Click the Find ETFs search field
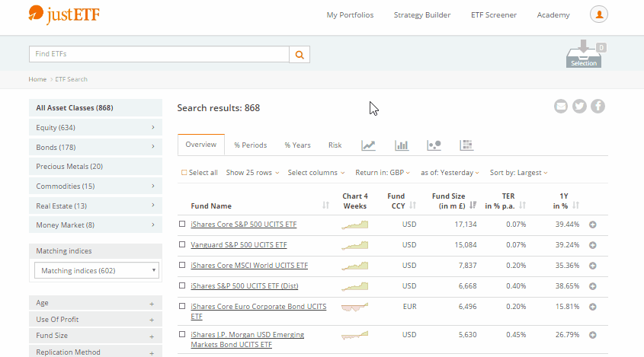Screen dimensions: 644x357 tap(159, 55)
